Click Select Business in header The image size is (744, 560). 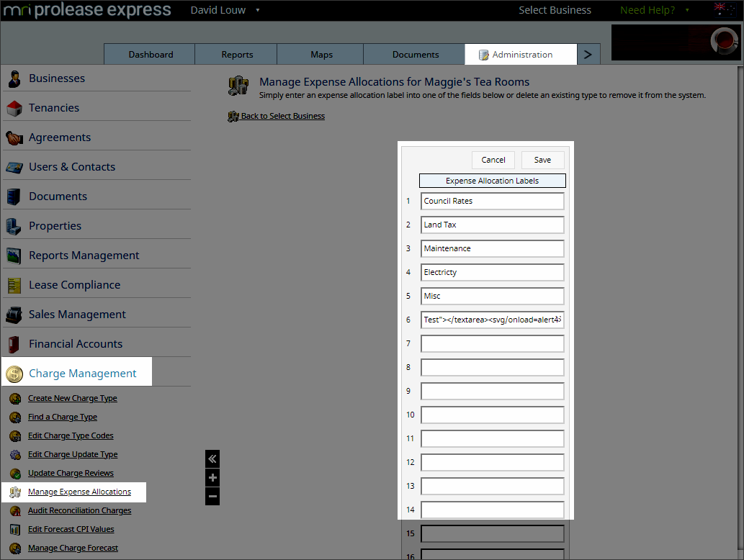555,10
